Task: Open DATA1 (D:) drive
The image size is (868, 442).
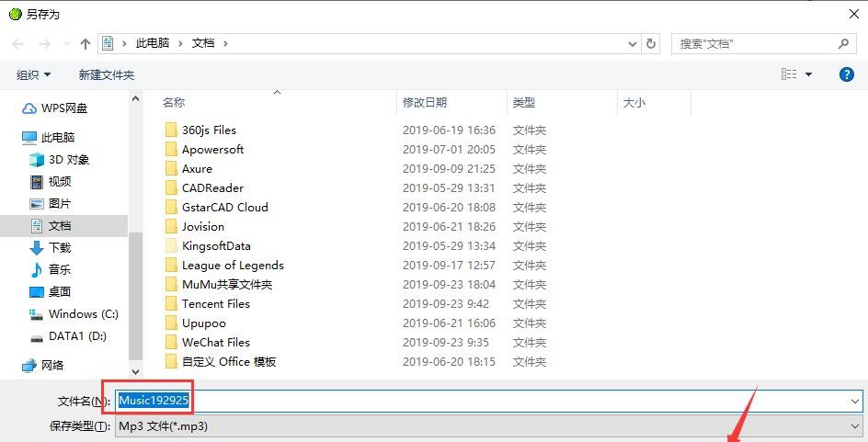Action: coord(68,335)
